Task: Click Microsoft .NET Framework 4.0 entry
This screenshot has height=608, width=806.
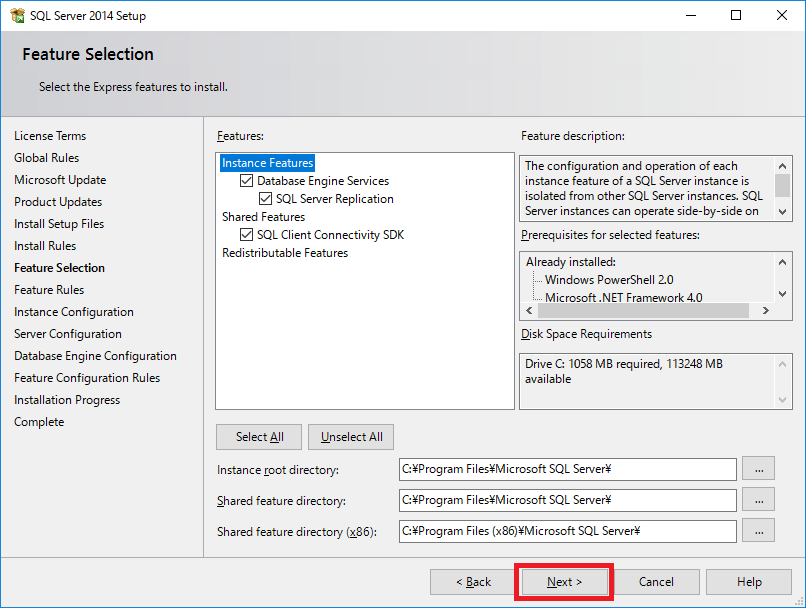Action: point(624,297)
